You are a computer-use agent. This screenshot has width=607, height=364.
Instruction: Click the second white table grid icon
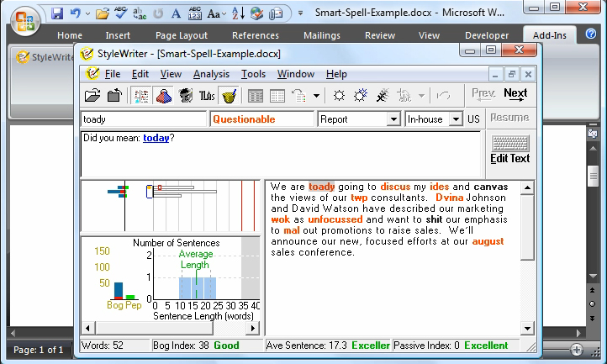point(277,96)
